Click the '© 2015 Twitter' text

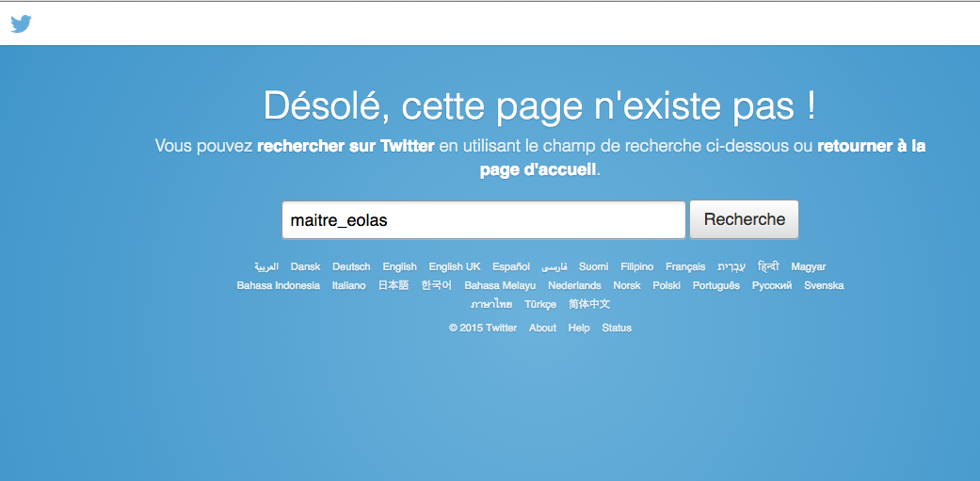click(x=483, y=328)
